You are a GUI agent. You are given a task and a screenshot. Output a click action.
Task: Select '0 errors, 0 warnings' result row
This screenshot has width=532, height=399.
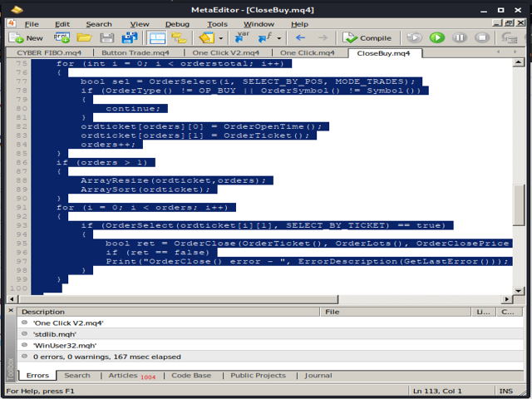coord(270,357)
